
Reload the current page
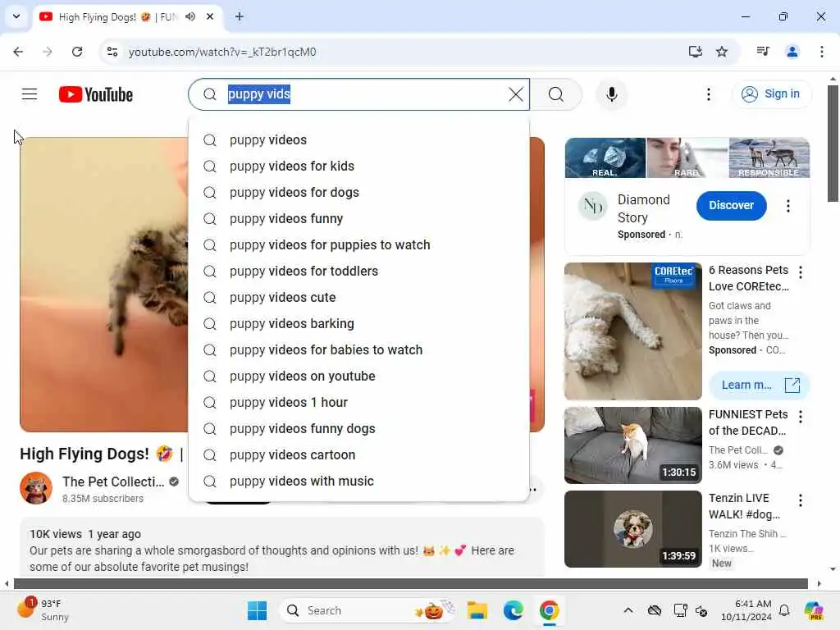(x=77, y=52)
